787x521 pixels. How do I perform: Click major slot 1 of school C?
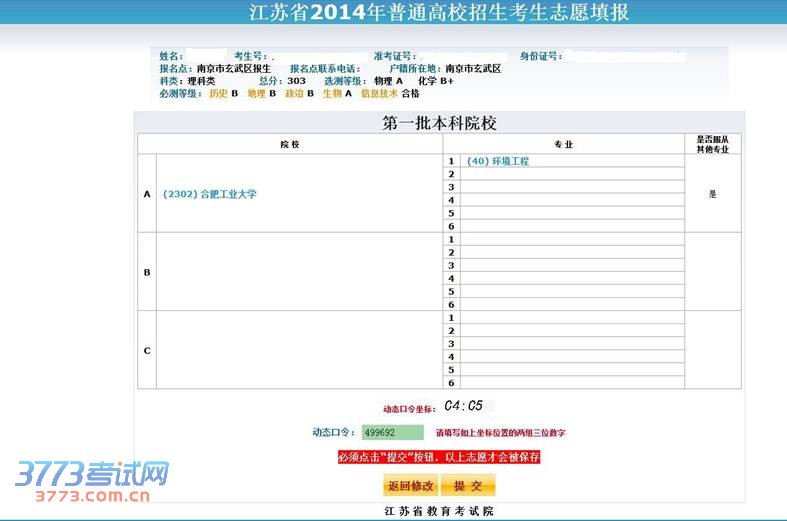click(x=570, y=317)
